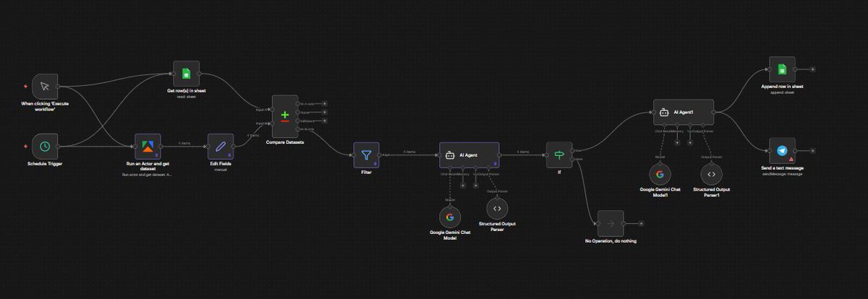This screenshot has width=868, height=299.
Task: Select the Compare Datasets node
Action: (285, 116)
